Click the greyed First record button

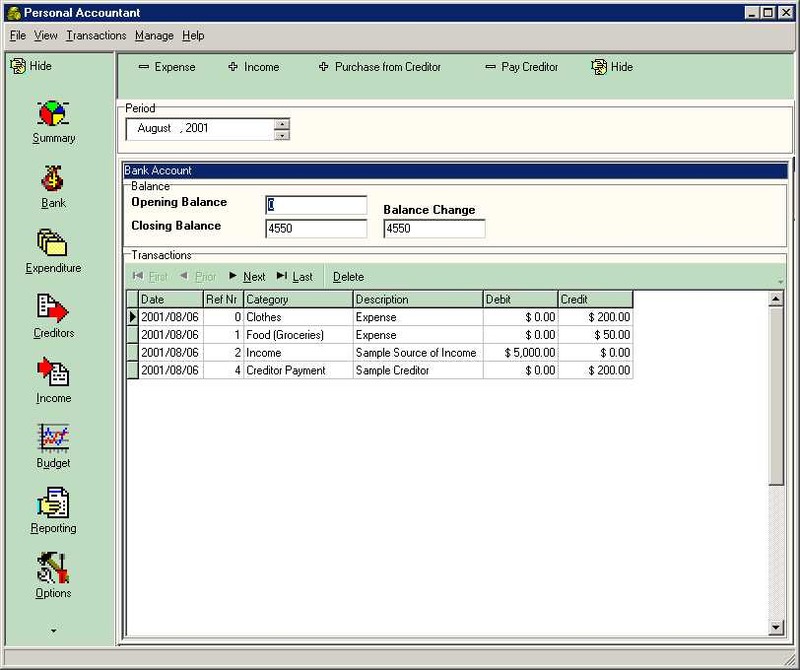tap(150, 277)
